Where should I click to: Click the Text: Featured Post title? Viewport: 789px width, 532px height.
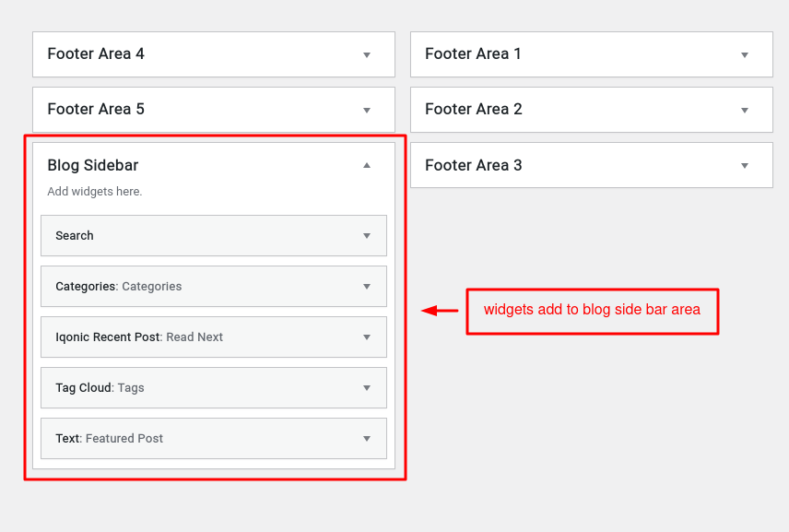[109, 438]
